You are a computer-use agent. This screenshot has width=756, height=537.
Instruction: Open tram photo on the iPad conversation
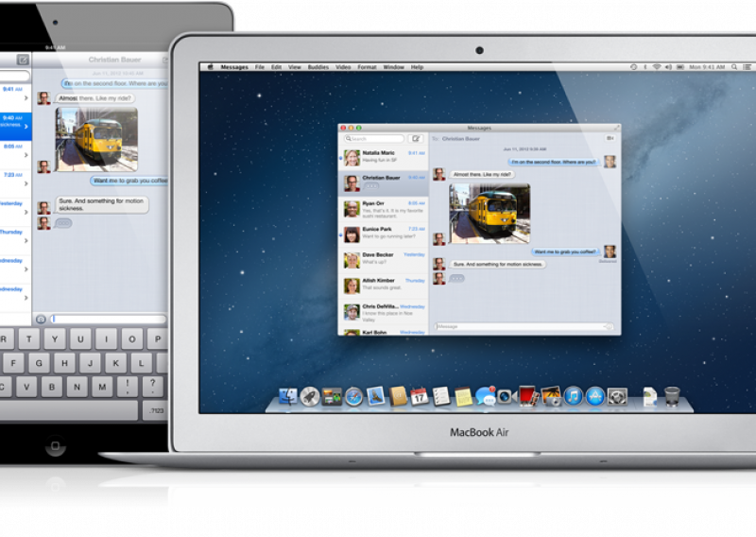[96, 139]
